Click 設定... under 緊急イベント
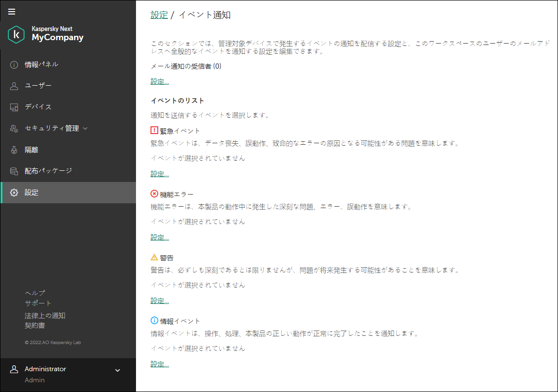Image resolution: width=558 pixels, height=392 pixels. (159, 173)
